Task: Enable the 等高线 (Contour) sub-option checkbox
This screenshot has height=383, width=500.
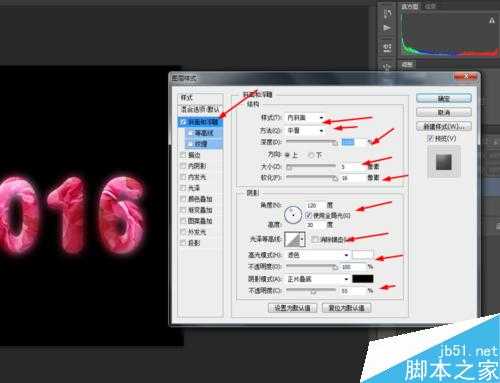Action: (x=191, y=133)
